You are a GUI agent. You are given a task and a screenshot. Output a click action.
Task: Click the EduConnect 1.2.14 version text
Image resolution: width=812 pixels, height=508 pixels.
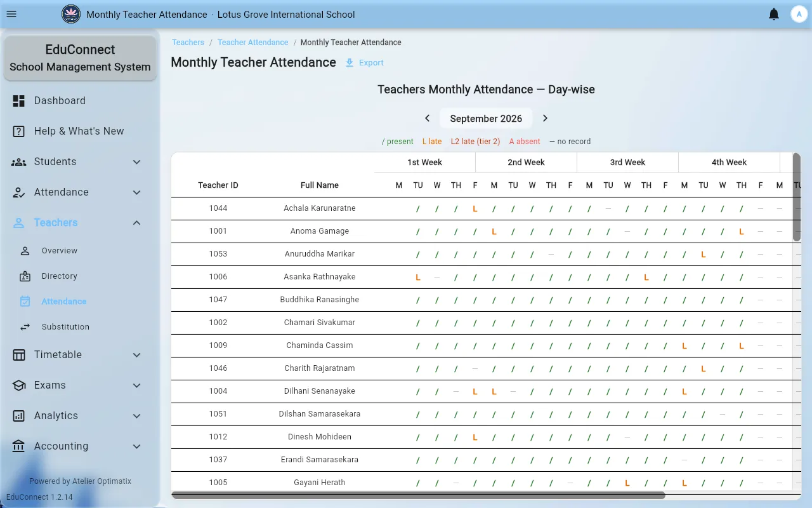pyautogui.click(x=39, y=497)
